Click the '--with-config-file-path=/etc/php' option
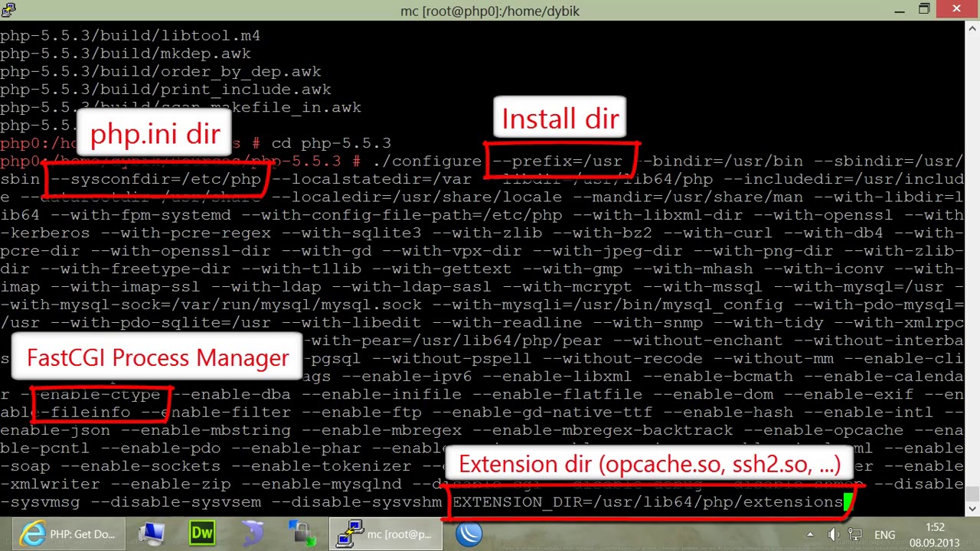The image size is (980, 551). click(x=402, y=215)
